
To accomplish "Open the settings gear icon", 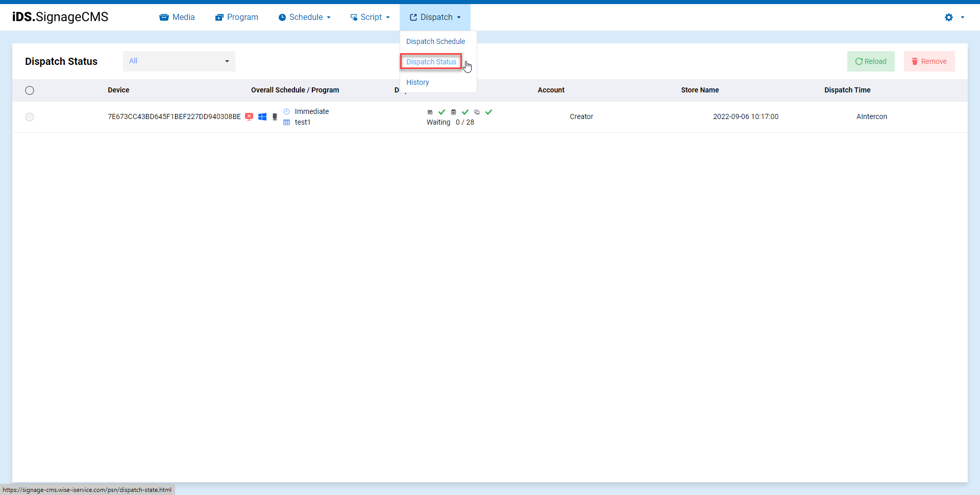I will tap(949, 17).
